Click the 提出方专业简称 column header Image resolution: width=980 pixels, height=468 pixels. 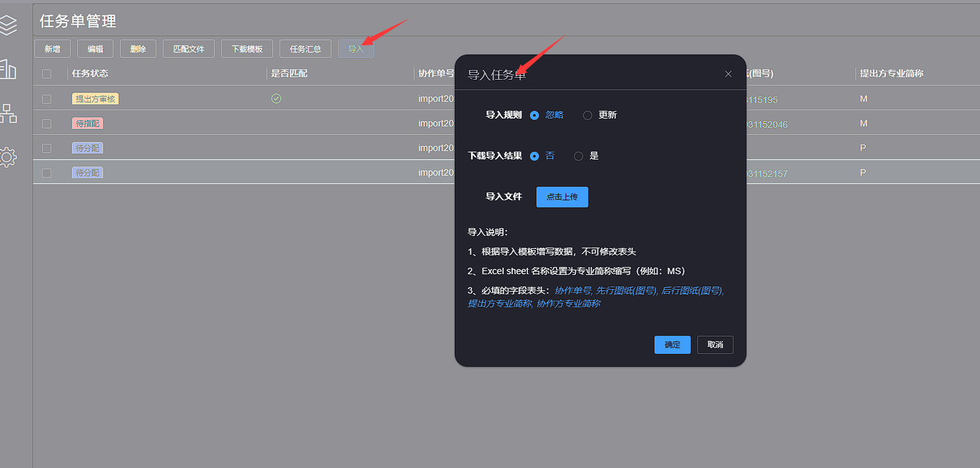pyautogui.click(x=892, y=74)
